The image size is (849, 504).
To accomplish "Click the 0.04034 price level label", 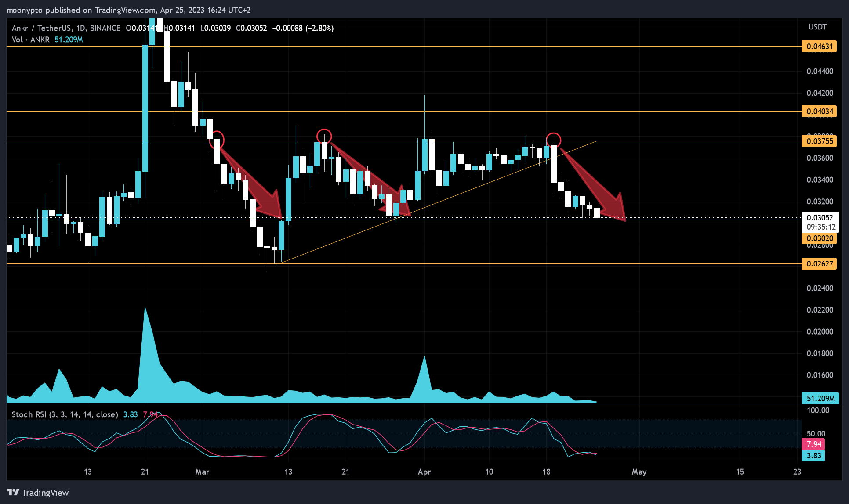I will 819,112.
